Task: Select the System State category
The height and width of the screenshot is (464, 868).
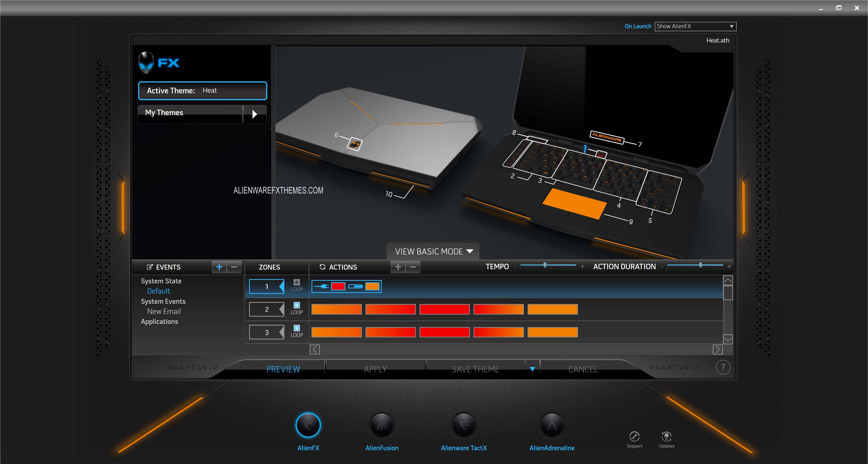Action: (x=161, y=281)
